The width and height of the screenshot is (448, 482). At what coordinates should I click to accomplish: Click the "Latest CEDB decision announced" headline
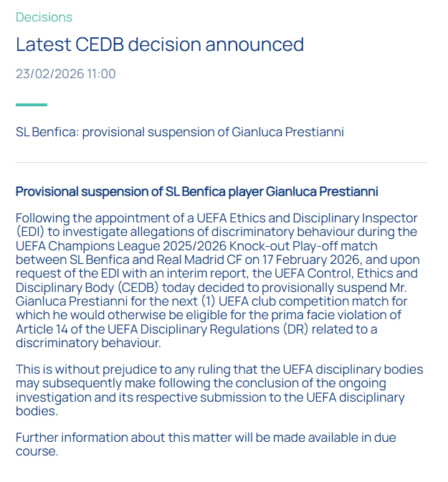coord(160,44)
